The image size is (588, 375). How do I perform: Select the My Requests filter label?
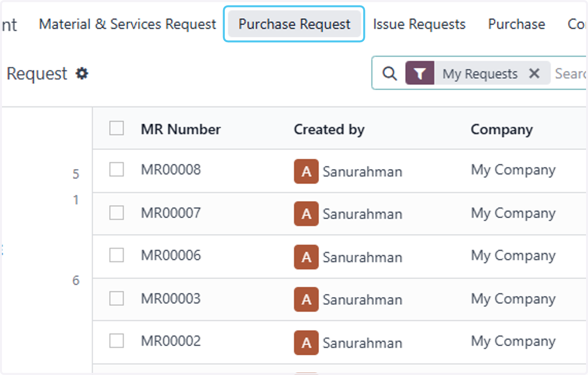click(x=480, y=74)
